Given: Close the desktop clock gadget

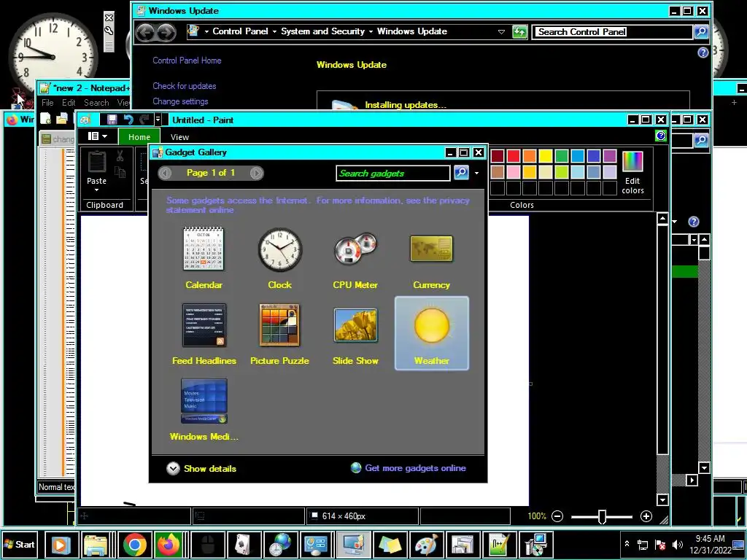Looking at the screenshot, I should point(109,17).
